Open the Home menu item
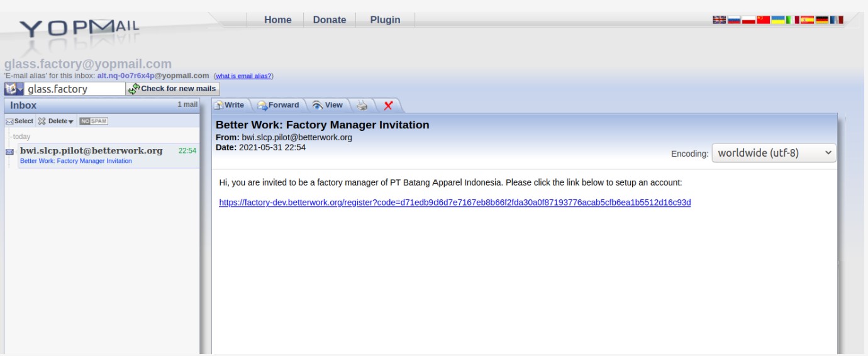 (278, 19)
